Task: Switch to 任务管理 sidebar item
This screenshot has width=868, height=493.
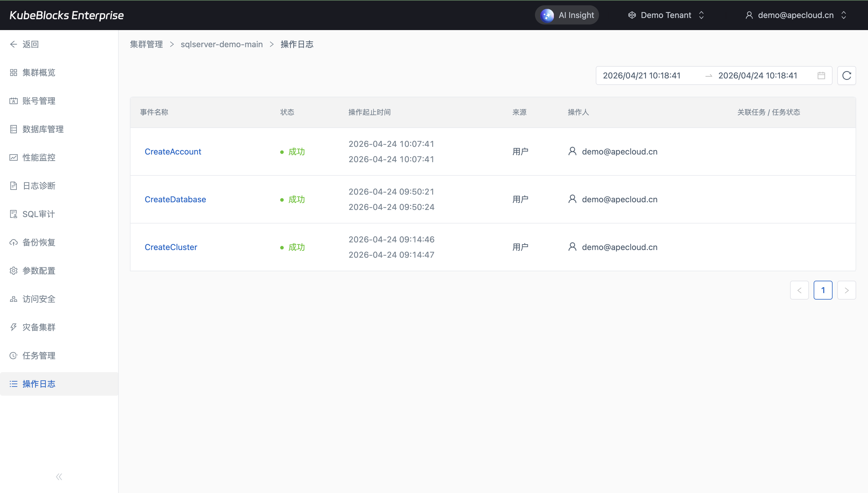Action: (39, 356)
